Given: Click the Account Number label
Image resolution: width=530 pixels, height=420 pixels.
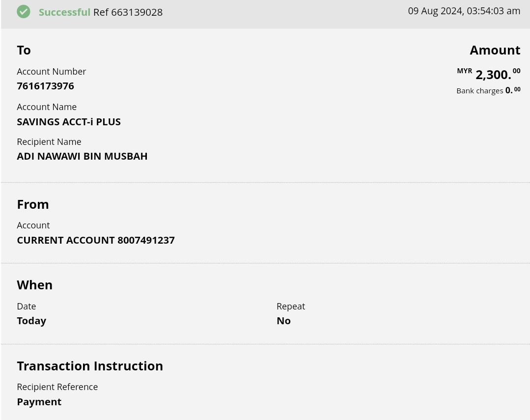Looking at the screenshot, I should 51,72.
